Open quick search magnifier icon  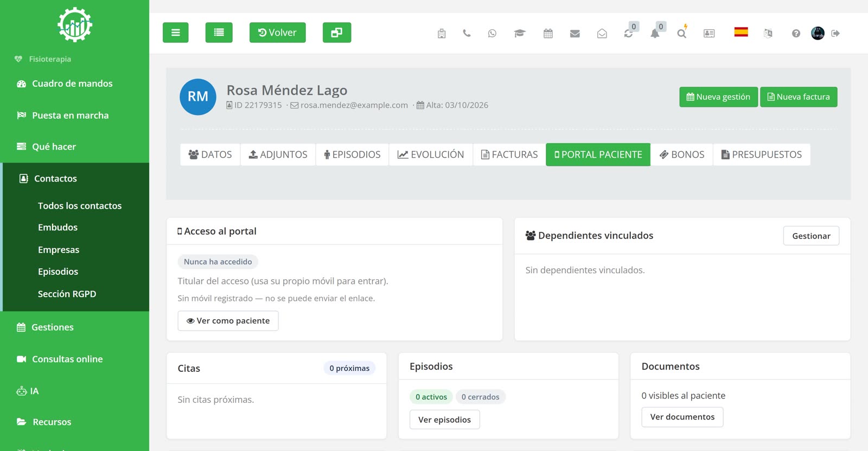click(x=682, y=34)
